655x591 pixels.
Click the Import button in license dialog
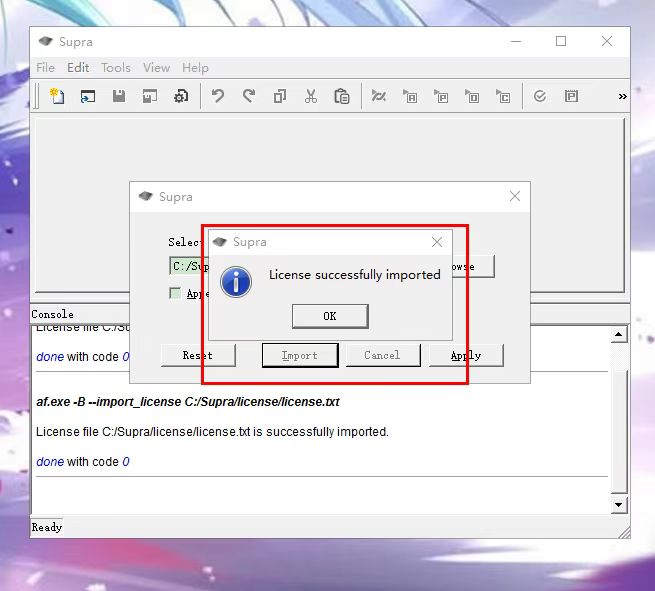(300, 355)
